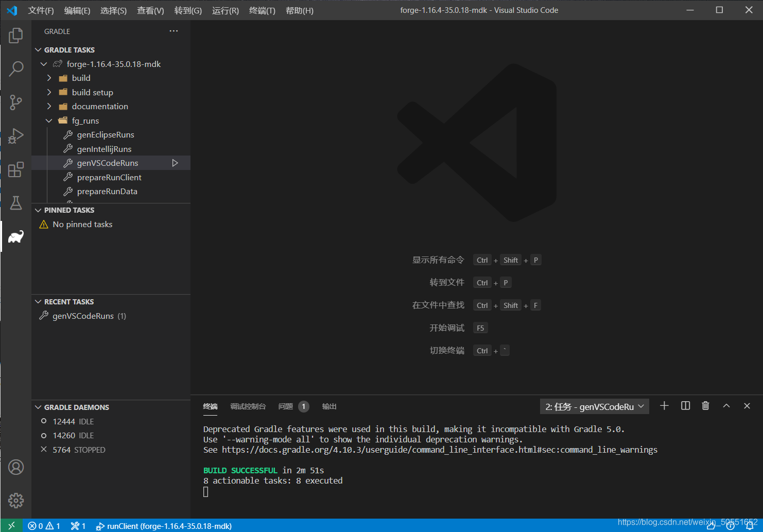Open the 编辑(E) menu
This screenshot has width=763, height=532.
[77, 10]
